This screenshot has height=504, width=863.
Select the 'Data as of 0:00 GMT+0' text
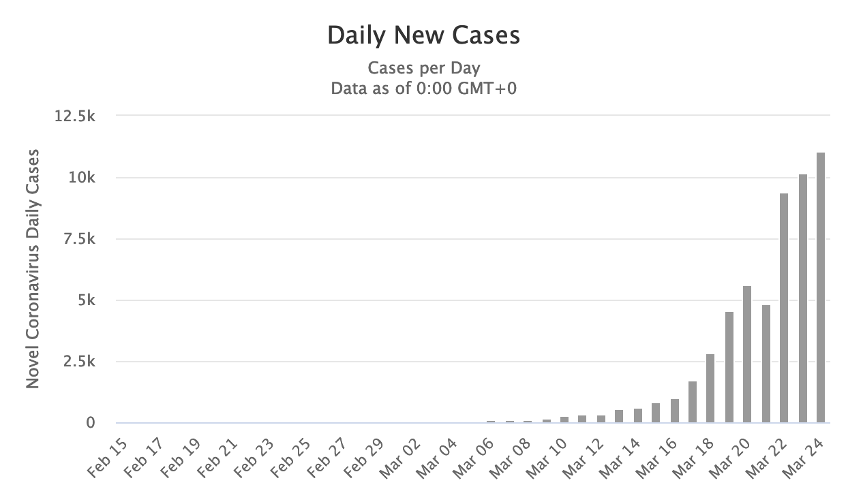(x=423, y=89)
